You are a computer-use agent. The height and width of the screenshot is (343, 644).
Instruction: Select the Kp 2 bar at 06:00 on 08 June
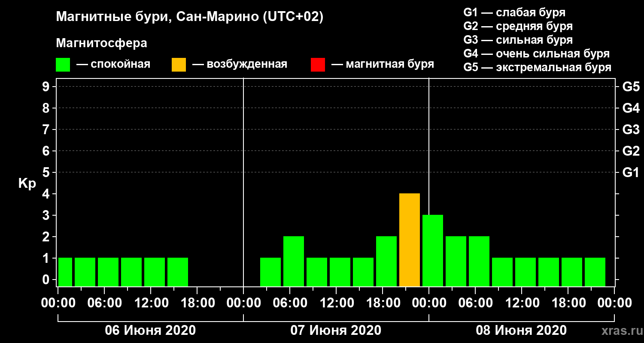click(479, 262)
